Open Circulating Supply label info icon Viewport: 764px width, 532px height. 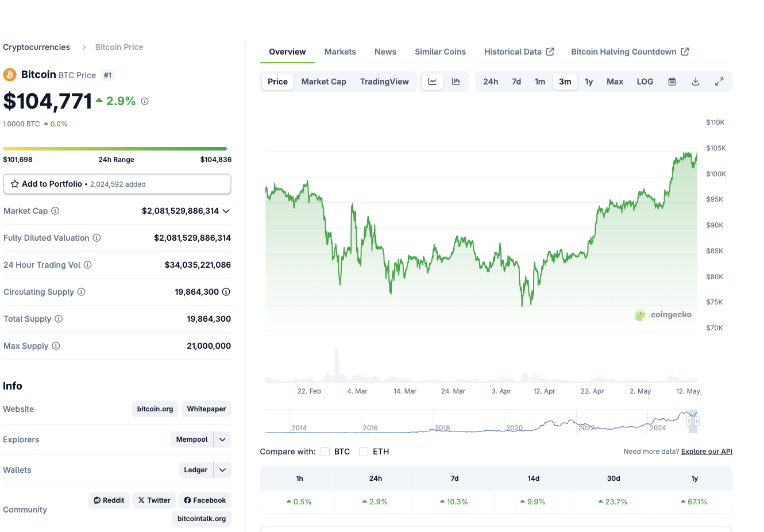point(82,292)
